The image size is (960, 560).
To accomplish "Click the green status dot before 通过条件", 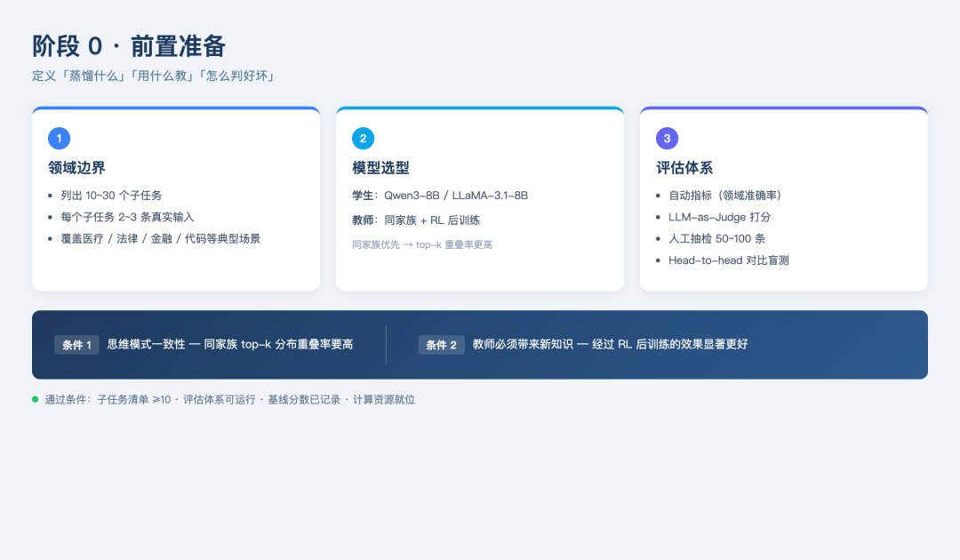I will pyautogui.click(x=36, y=399).
